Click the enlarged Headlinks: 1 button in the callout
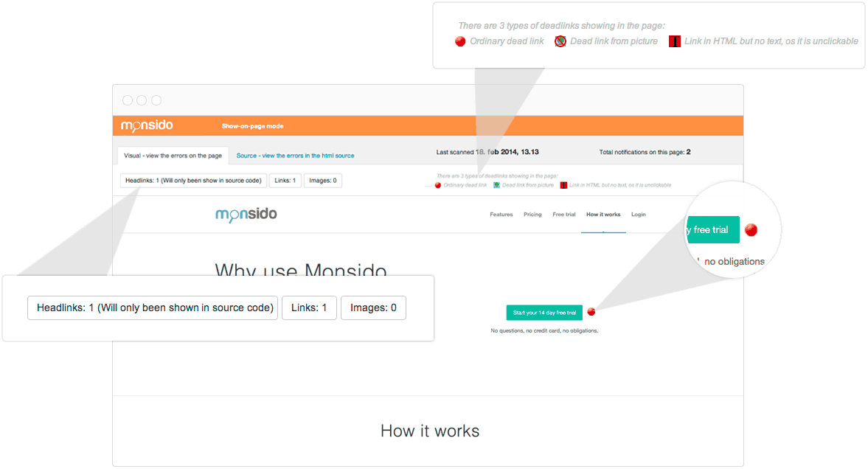The width and height of the screenshot is (868, 469). point(153,308)
